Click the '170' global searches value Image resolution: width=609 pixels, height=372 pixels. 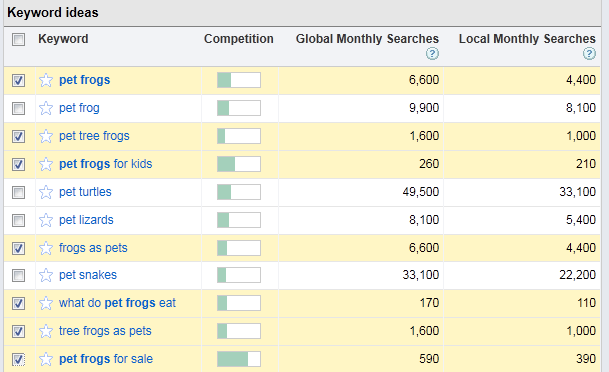[429, 303]
